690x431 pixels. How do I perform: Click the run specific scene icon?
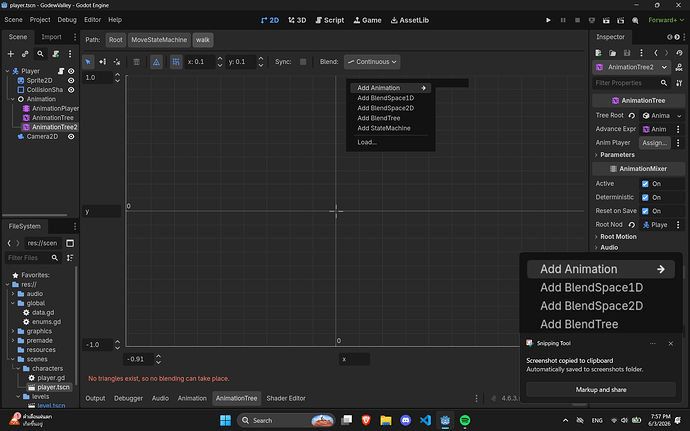point(620,20)
